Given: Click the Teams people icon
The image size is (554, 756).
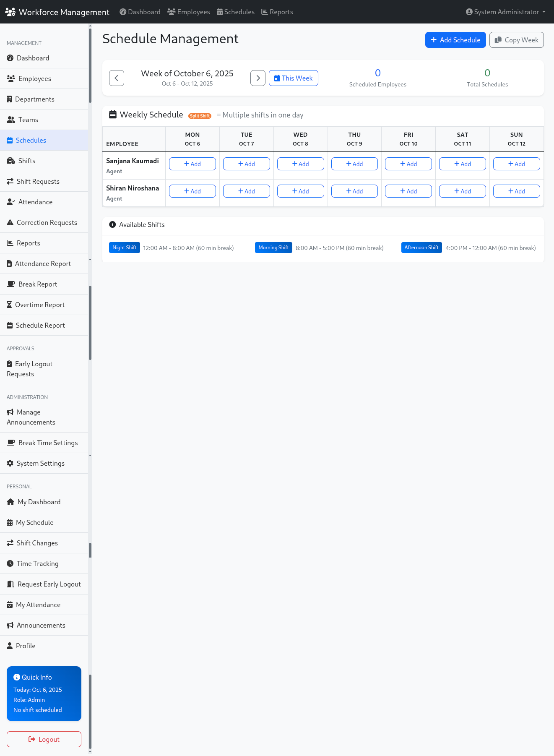Looking at the screenshot, I should coord(11,120).
